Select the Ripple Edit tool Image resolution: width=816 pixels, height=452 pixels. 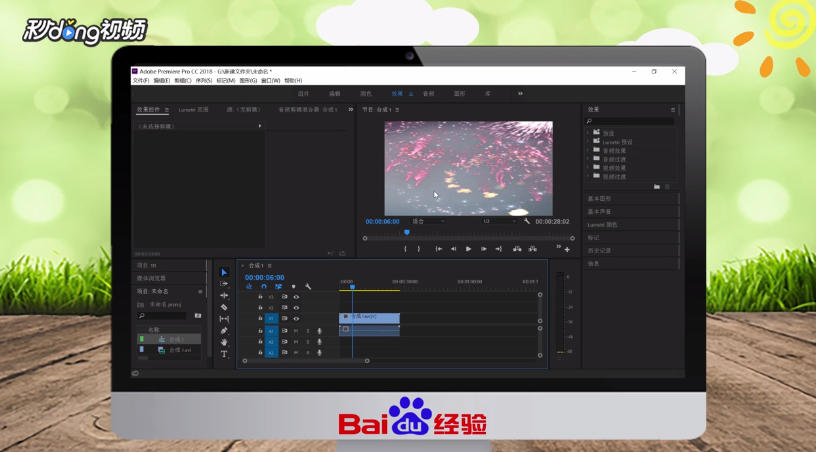224,295
